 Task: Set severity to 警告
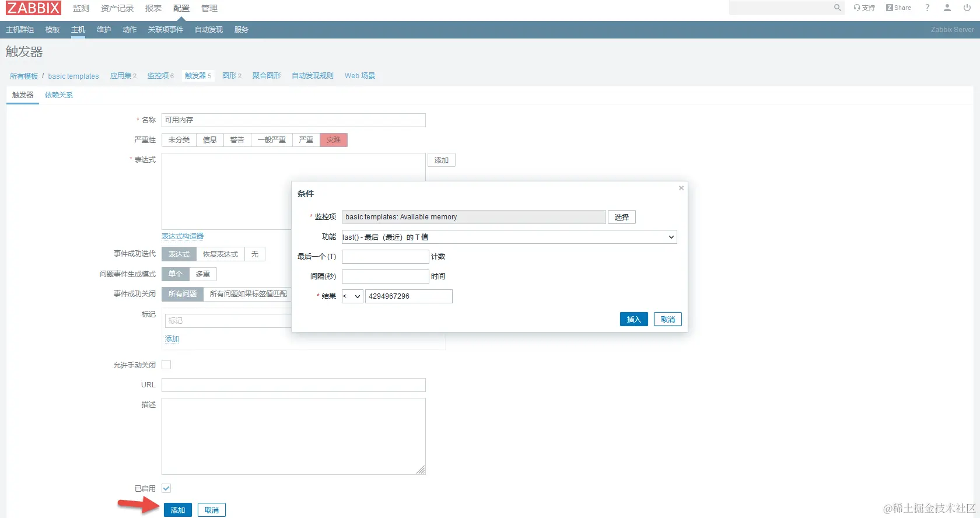click(x=237, y=140)
